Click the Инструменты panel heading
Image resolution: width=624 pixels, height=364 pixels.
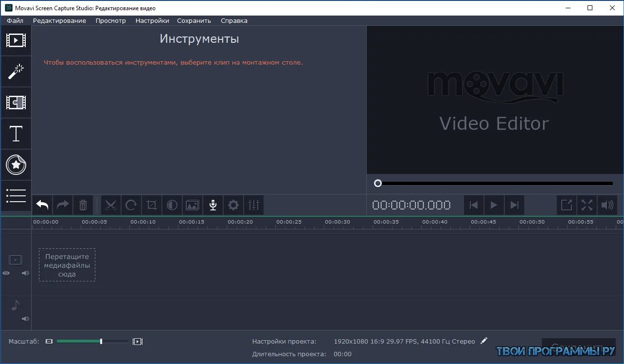coord(199,39)
